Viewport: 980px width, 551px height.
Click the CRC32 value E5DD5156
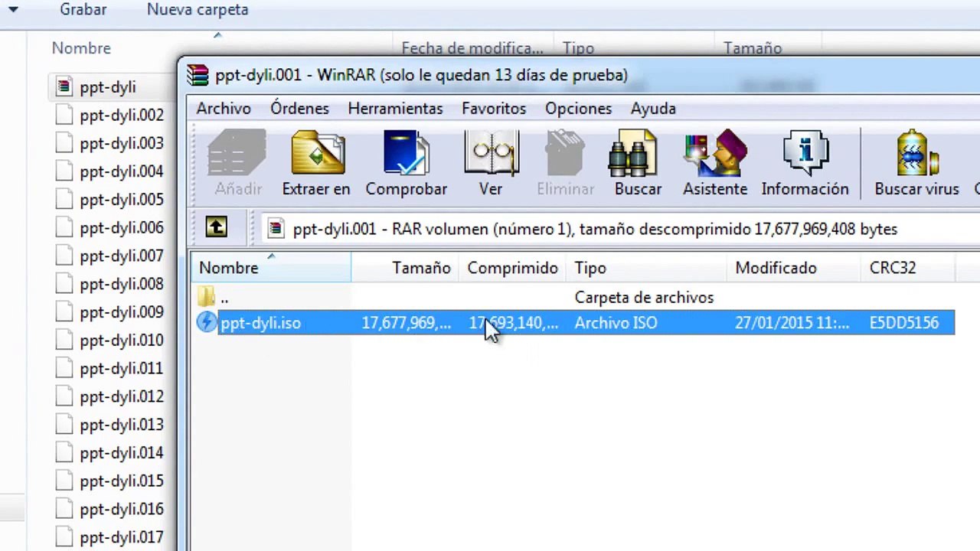click(x=904, y=323)
